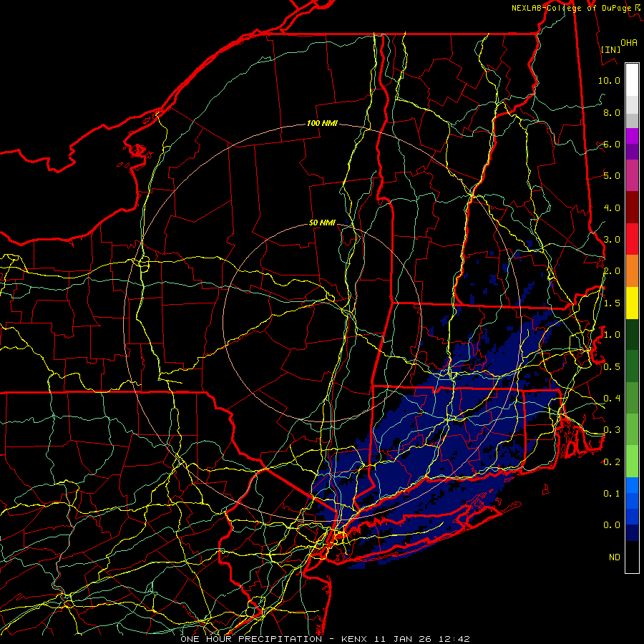This screenshot has width=644, height=644.
Task: Click the 0.2 legend value
Action: tap(612, 462)
